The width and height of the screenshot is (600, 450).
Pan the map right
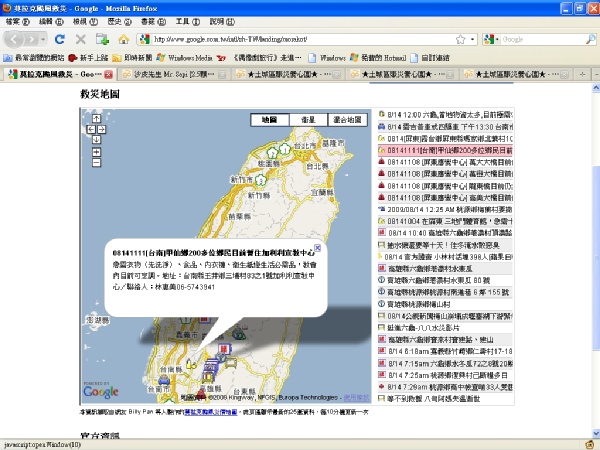101,129
